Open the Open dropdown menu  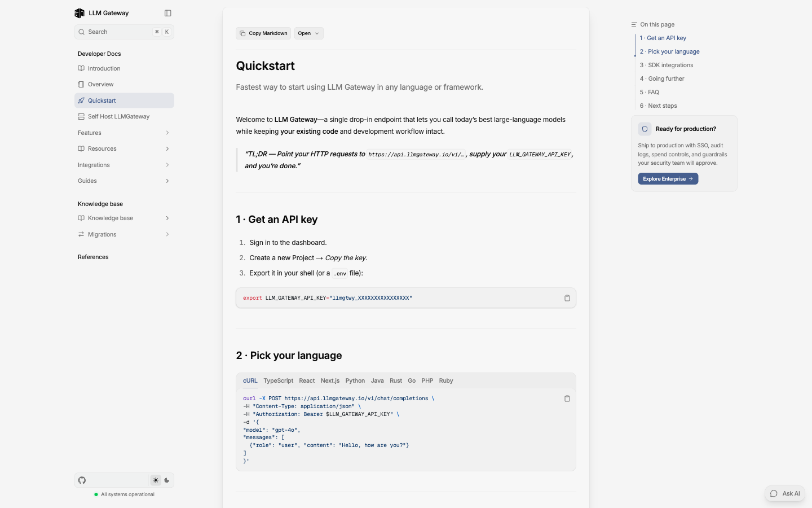click(x=308, y=33)
